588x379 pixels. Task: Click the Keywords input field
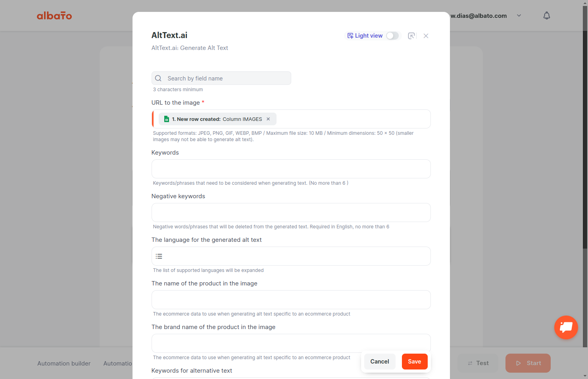coord(291,169)
